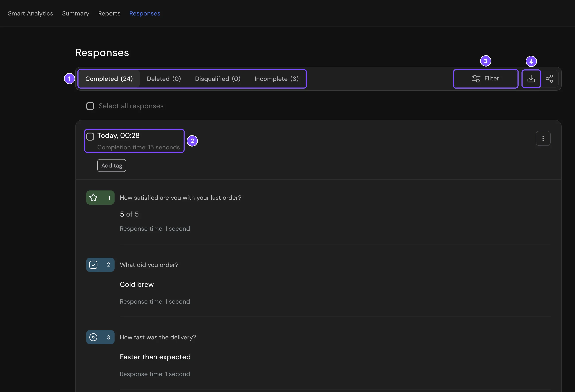Screen dimensions: 575x392
Task: Click the 'Select all responses' label
Action: tap(131, 106)
